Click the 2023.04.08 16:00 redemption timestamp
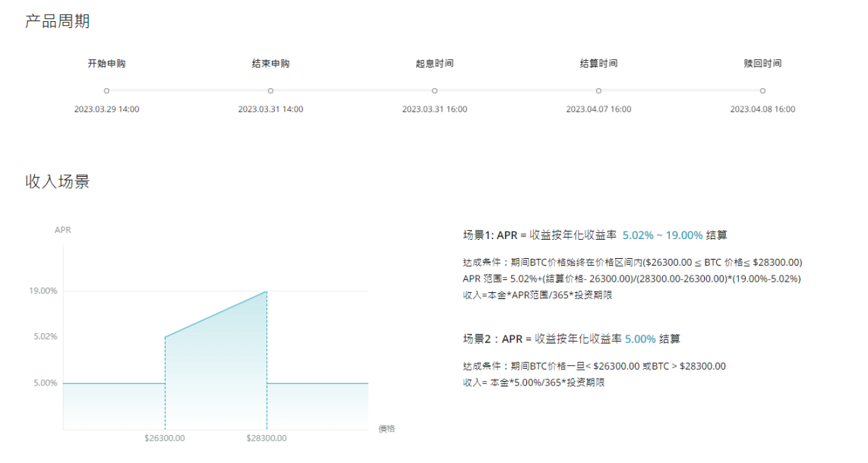This screenshot has width=868, height=463. [762, 109]
